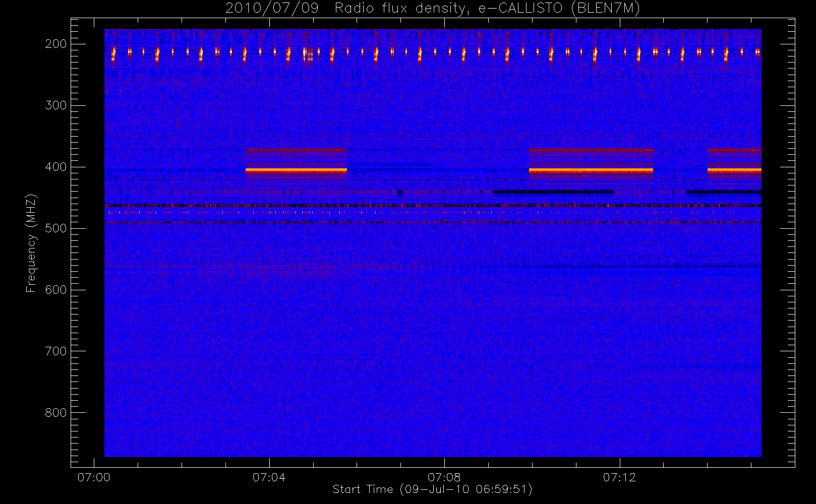
Task: Click the 07:04 time tick label
Action: coord(269,477)
